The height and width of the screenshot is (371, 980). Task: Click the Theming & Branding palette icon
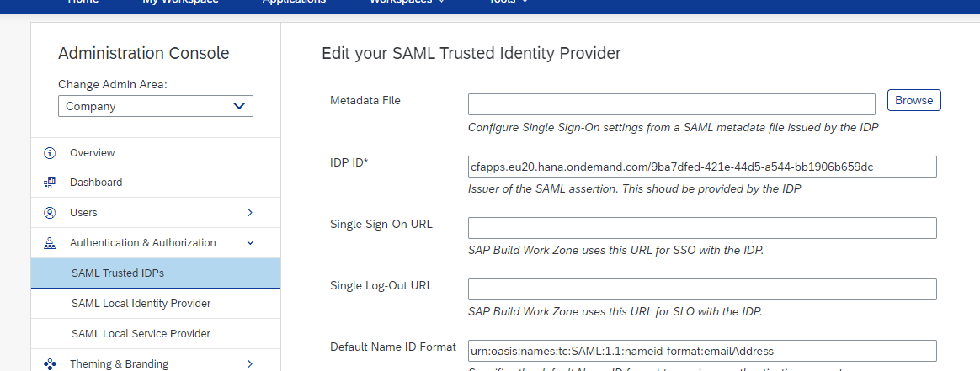pyautogui.click(x=50, y=364)
